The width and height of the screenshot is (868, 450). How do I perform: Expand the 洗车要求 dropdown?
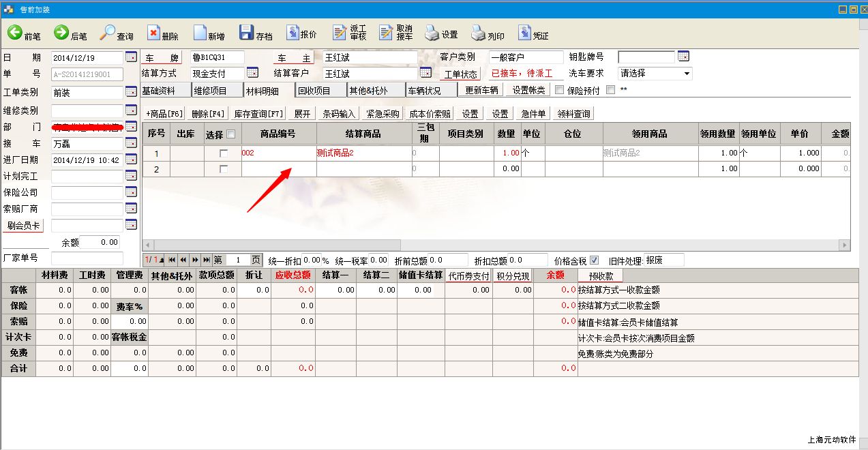tap(686, 74)
